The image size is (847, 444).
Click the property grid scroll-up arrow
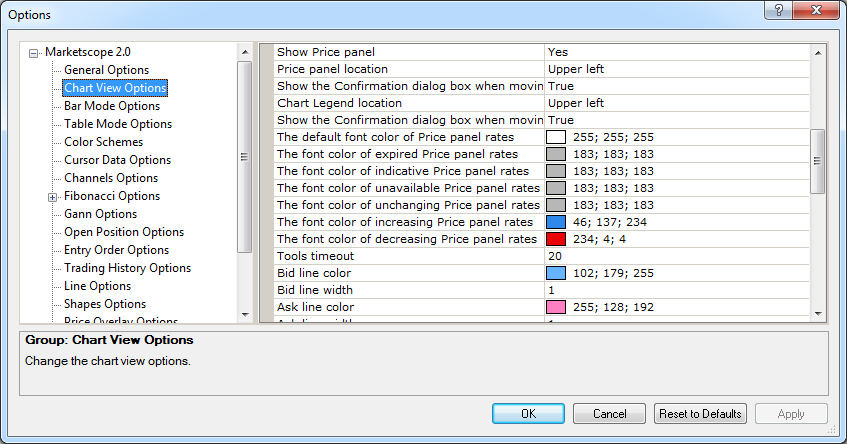point(818,53)
